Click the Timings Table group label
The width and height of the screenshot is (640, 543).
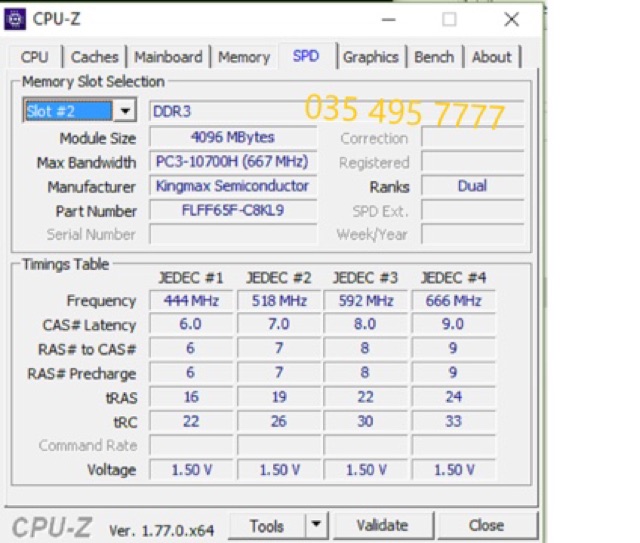pyautogui.click(x=66, y=264)
